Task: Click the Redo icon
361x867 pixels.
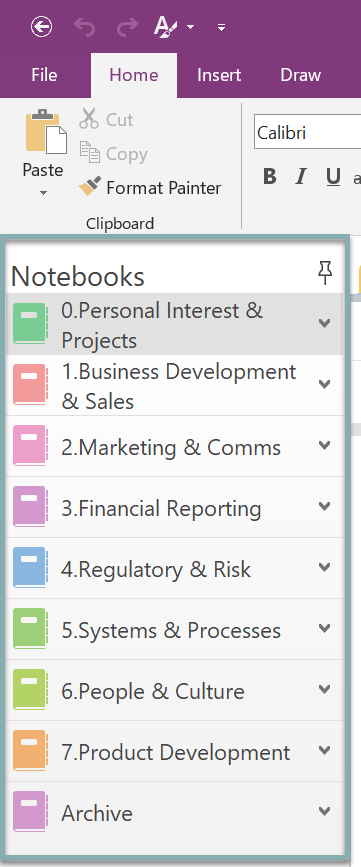Action: coord(127,27)
